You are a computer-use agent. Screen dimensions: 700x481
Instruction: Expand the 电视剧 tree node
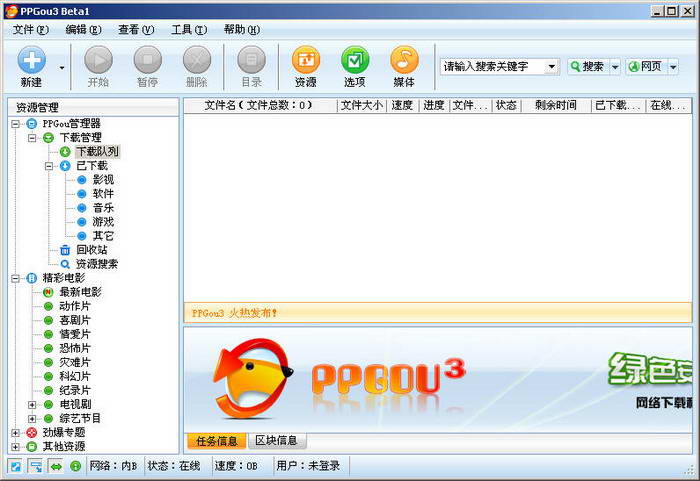pyautogui.click(x=32, y=405)
